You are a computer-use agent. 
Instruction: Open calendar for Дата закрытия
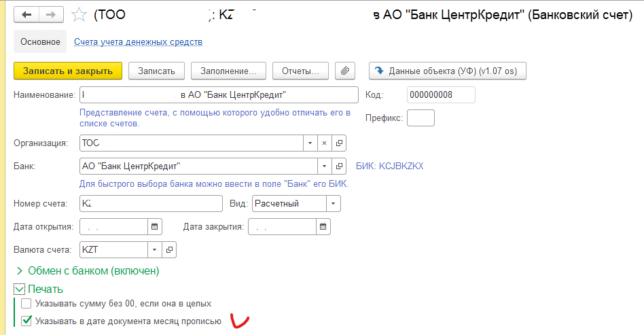323,226
